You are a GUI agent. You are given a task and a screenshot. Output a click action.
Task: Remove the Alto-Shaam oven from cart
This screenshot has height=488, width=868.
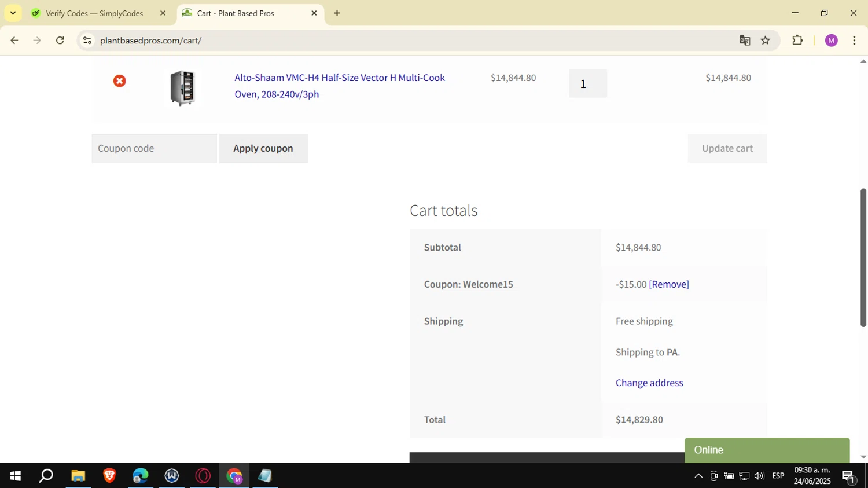click(x=120, y=81)
